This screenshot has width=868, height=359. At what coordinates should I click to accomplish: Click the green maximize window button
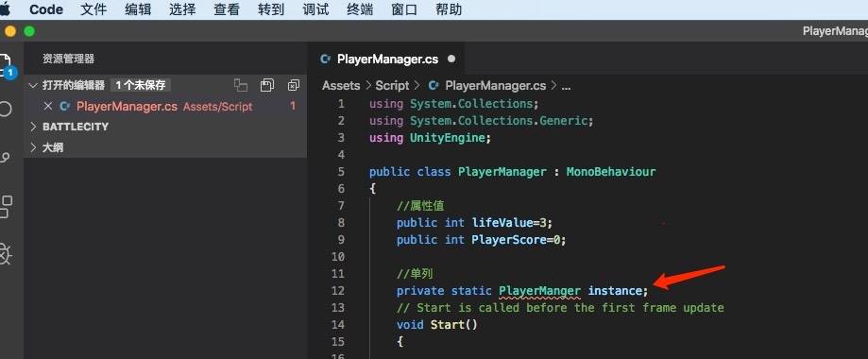28,31
